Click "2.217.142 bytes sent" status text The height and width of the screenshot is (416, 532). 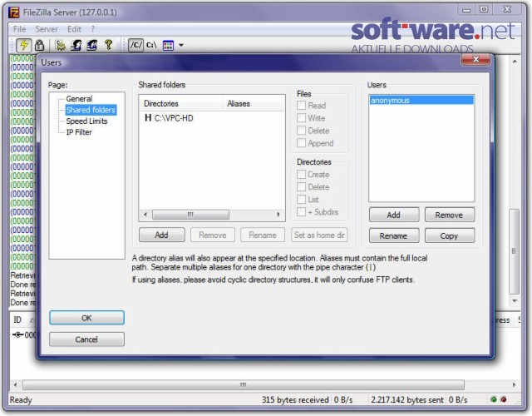(x=406, y=400)
